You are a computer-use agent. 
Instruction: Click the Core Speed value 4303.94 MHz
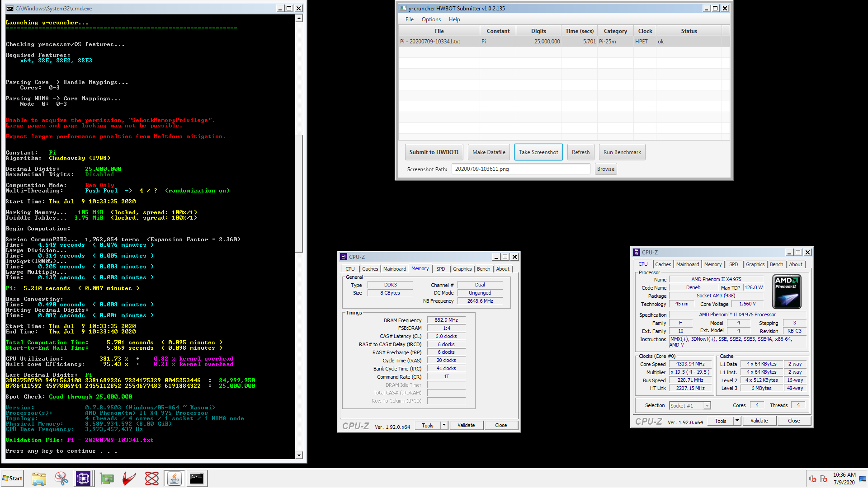(690, 364)
